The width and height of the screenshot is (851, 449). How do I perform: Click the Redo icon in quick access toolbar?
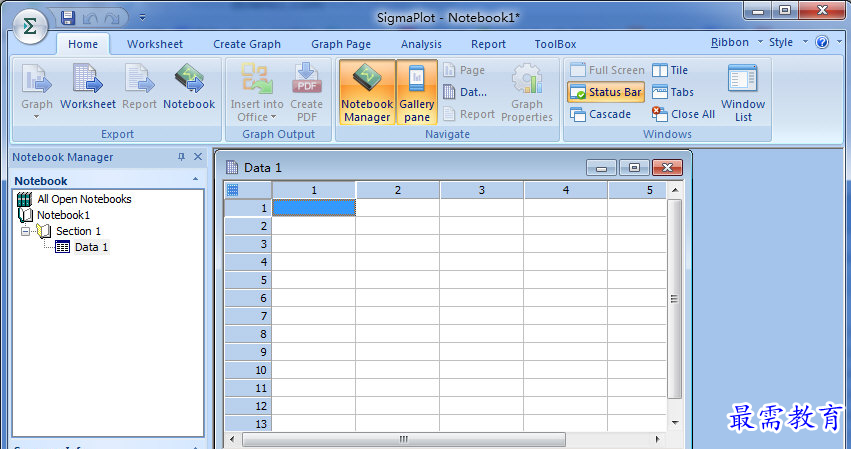click(112, 18)
